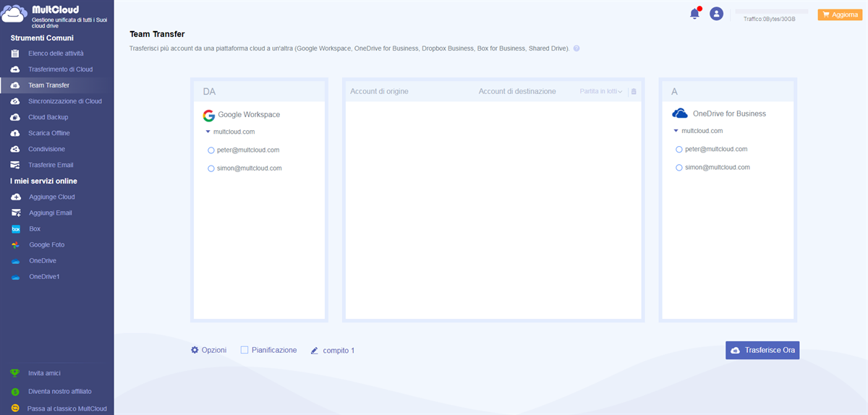Click the Google Foto sidebar label
The image size is (868, 415).
tap(47, 244)
